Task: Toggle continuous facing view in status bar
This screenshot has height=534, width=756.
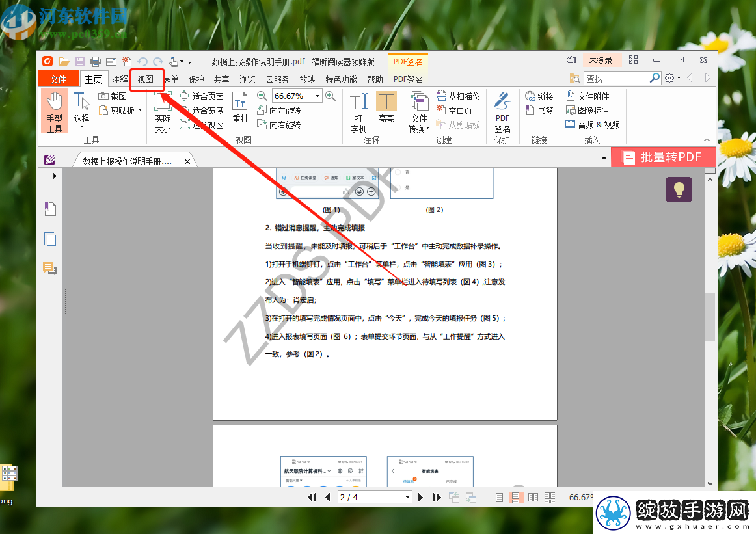Action: [x=550, y=498]
